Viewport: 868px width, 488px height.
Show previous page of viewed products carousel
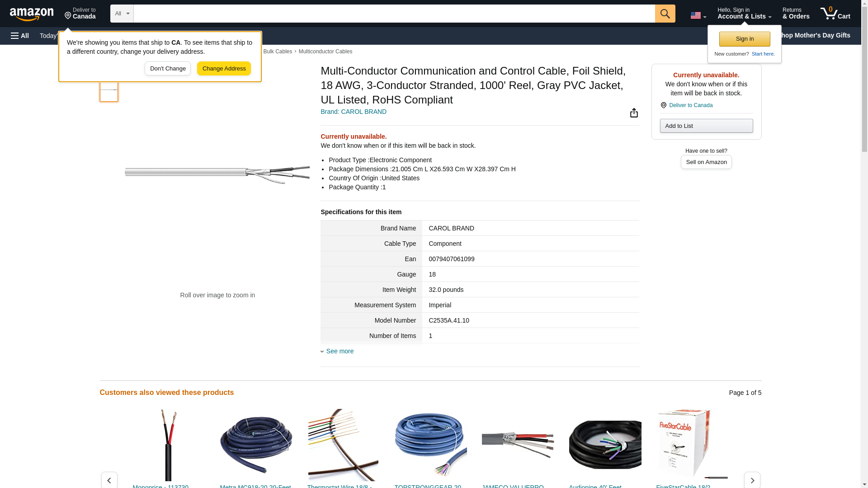(x=109, y=480)
